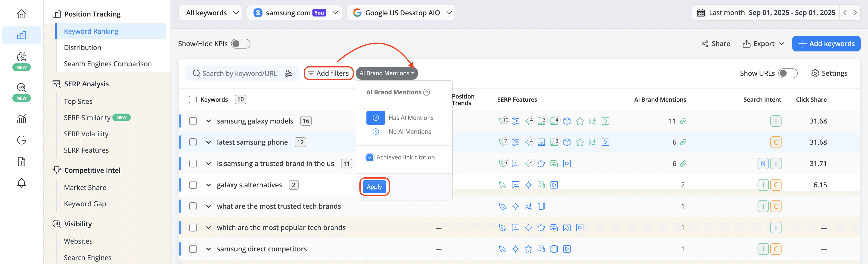868x264 pixels.
Task: Expand the which are the most popular tech brands row
Action: [x=209, y=228]
